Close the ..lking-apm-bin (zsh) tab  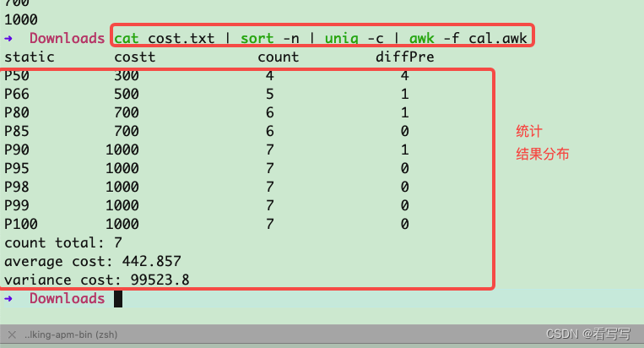coord(12,334)
